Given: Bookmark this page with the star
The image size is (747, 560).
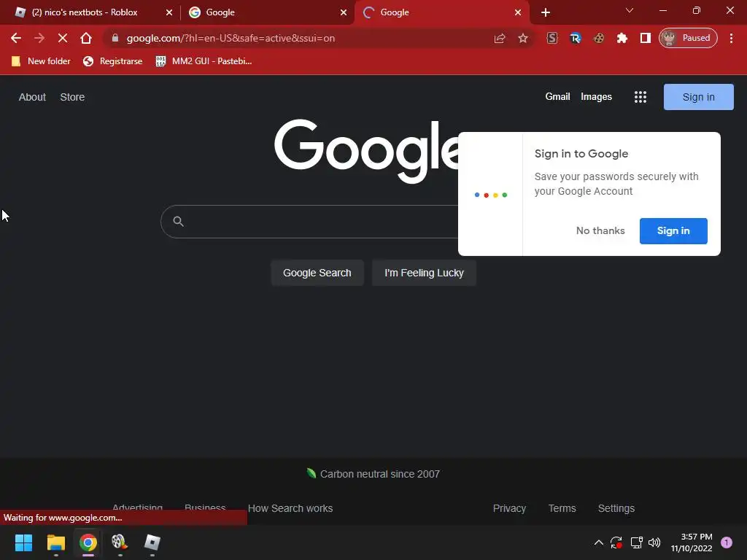Looking at the screenshot, I should (522, 38).
